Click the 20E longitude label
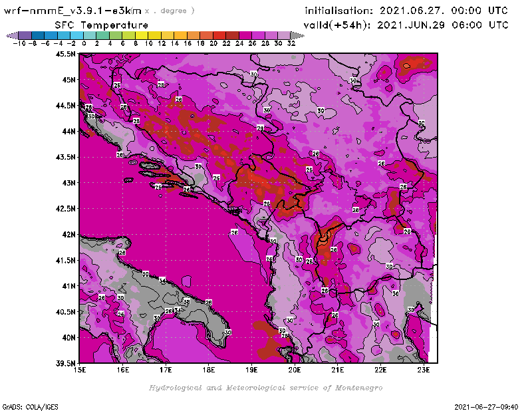Image resolution: width=532 pixels, height=411 pixels. click(x=295, y=370)
